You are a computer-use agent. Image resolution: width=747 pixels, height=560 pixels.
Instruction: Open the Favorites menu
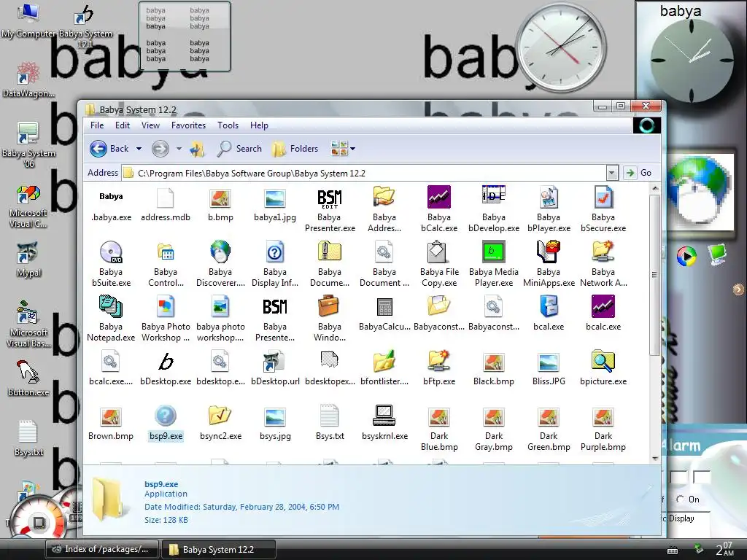pyautogui.click(x=189, y=125)
